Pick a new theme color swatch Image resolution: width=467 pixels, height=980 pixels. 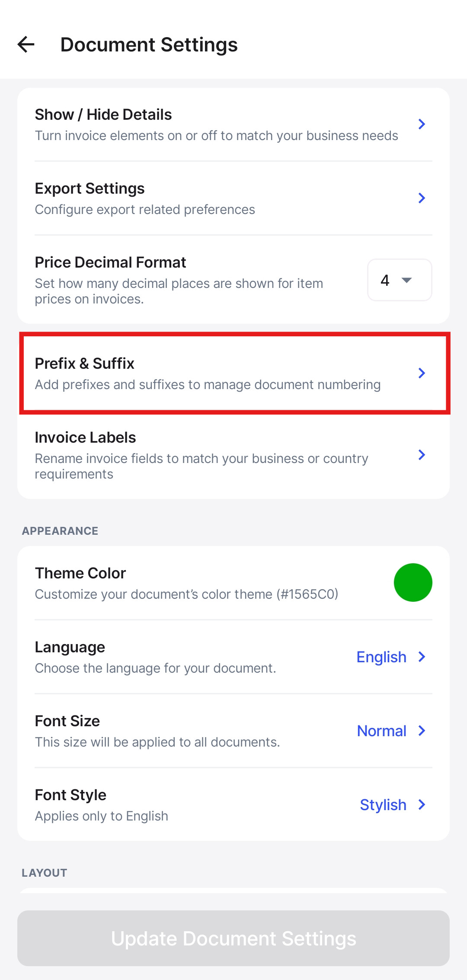tap(413, 583)
